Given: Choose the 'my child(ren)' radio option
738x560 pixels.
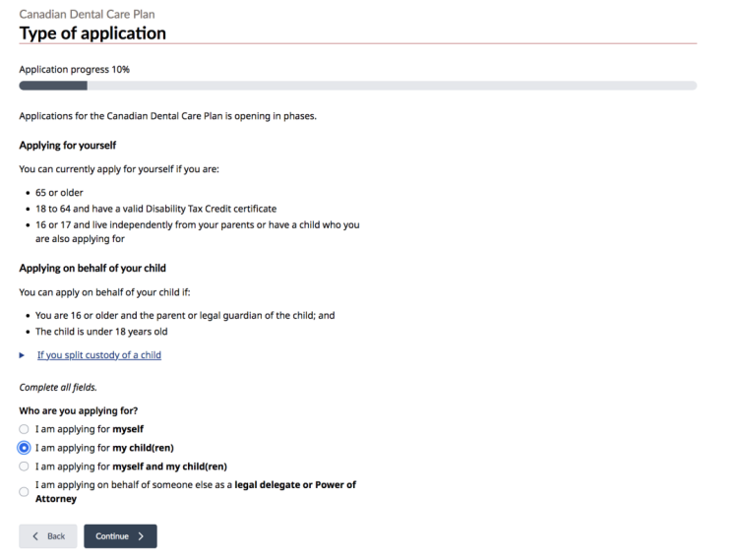Looking at the screenshot, I should click(x=25, y=448).
